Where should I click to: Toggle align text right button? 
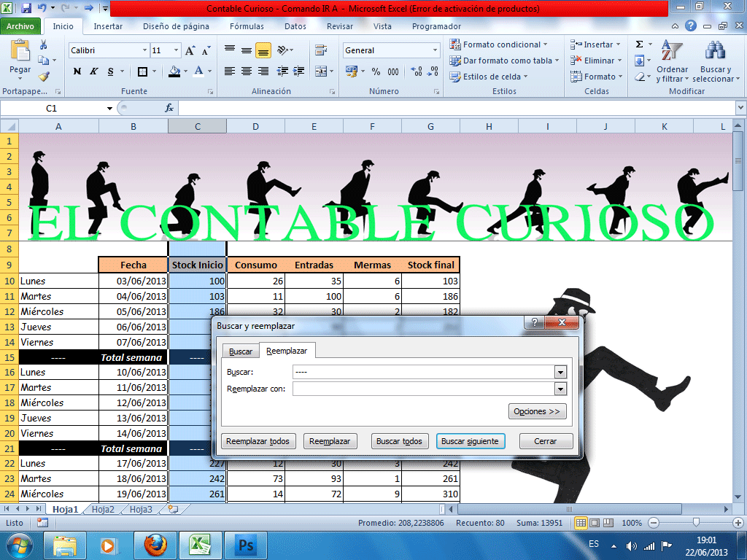pos(263,71)
